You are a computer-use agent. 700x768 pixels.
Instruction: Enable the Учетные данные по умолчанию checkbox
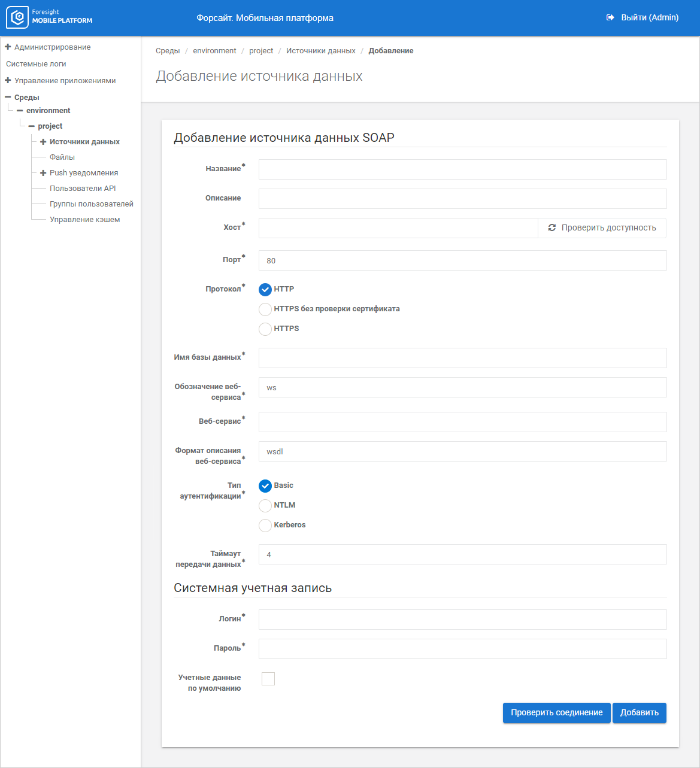[268, 679]
